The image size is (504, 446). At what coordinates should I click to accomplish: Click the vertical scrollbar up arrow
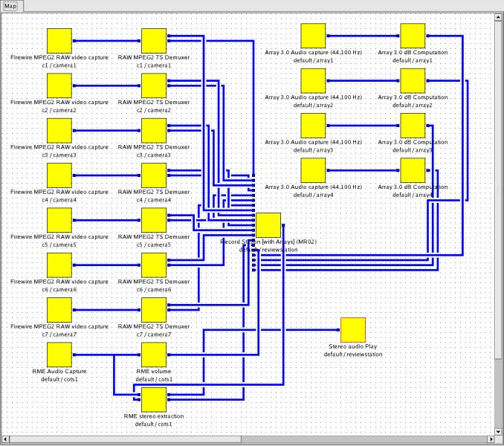pyautogui.click(x=498, y=16)
